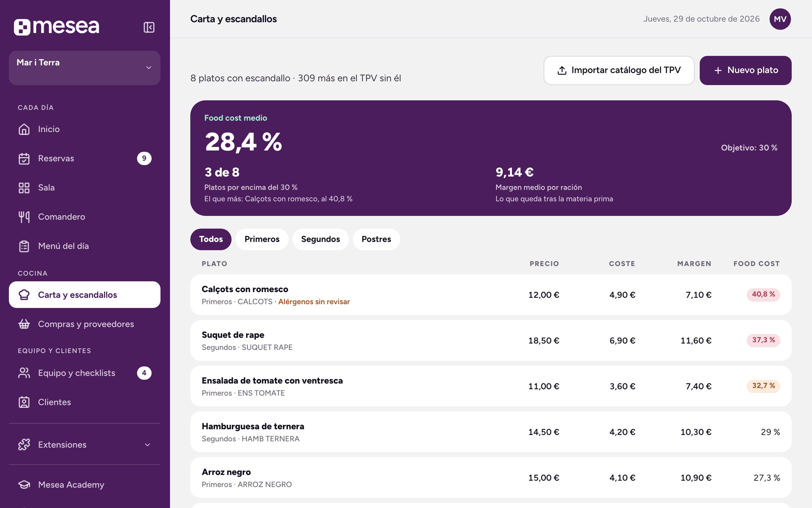Click the 32,7 % food cost badge
This screenshot has width=812, height=508.
763,386
